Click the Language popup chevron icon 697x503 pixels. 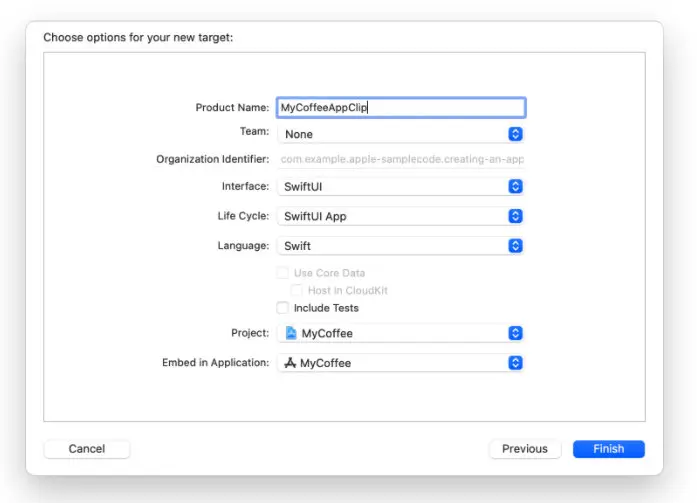click(x=515, y=245)
